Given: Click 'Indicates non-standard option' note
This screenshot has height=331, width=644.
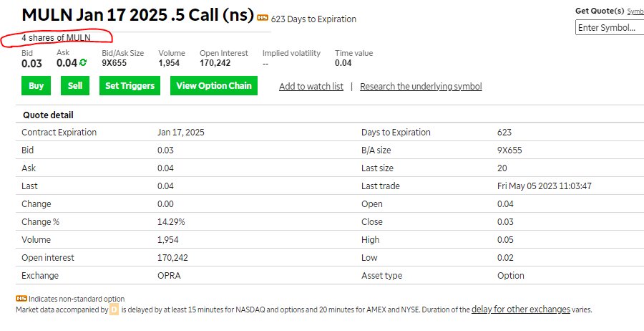Looking at the screenshot, I should [77, 299].
